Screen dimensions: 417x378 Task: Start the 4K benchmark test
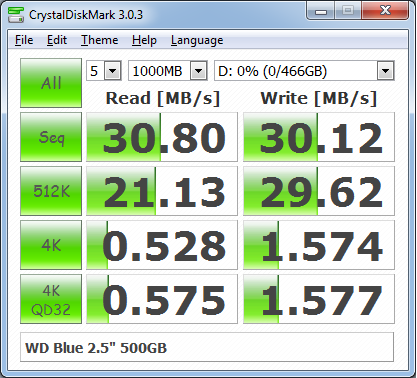pyautogui.click(x=51, y=245)
